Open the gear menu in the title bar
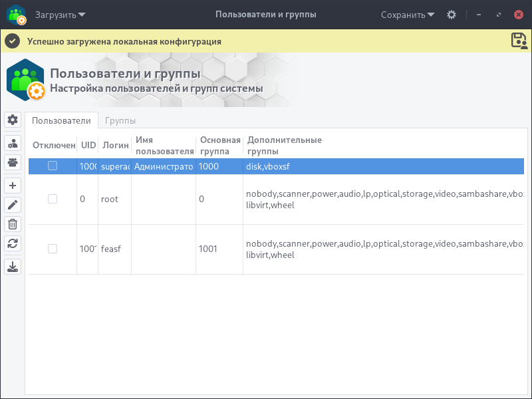This screenshot has width=532, height=399. (452, 15)
